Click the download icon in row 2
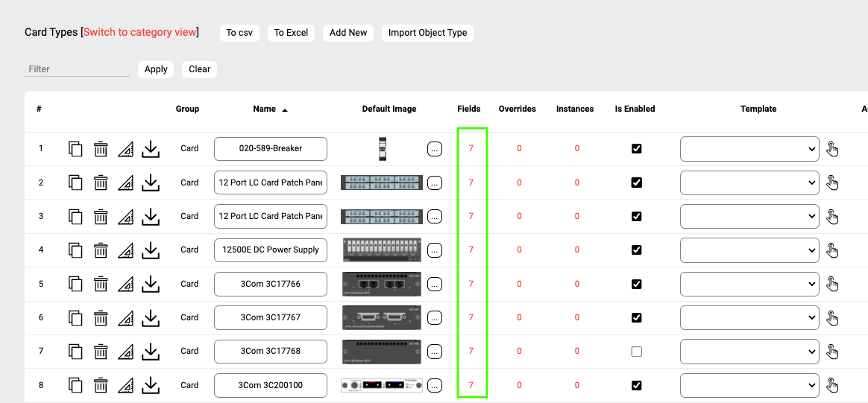The width and height of the screenshot is (868, 403). [x=151, y=183]
